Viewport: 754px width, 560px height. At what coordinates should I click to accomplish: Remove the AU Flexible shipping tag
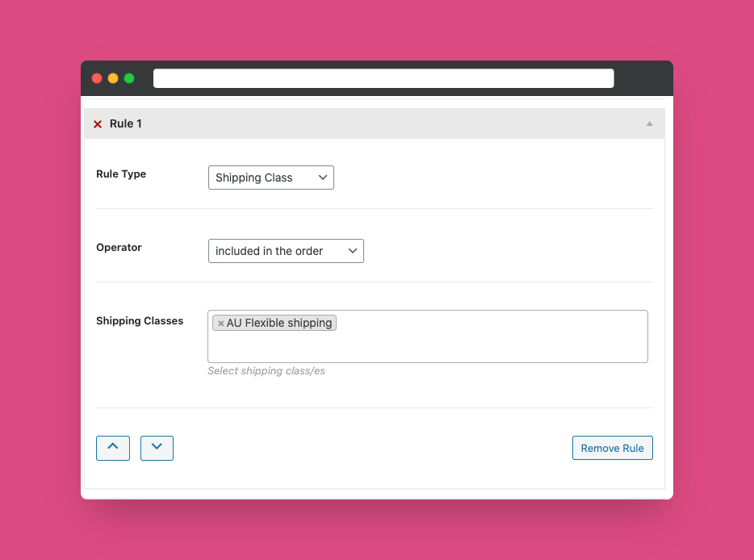(220, 324)
